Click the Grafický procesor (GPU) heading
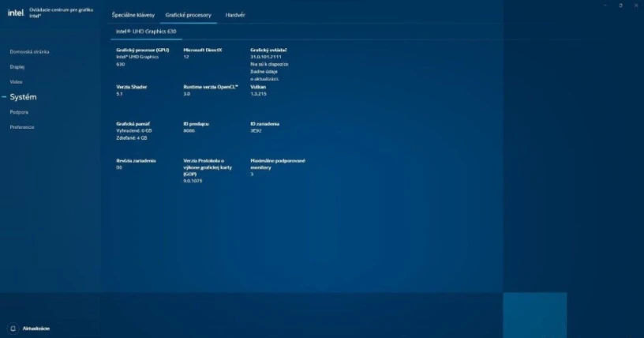The height and width of the screenshot is (338, 644). click(143, 50)
